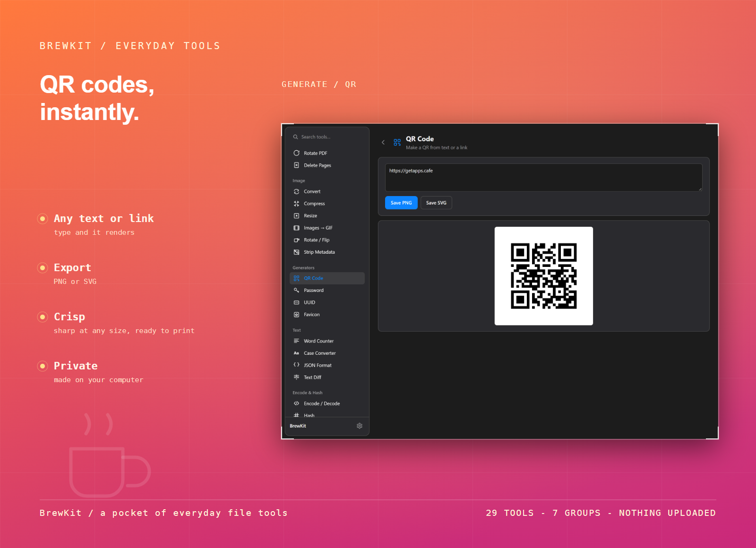
Task: Click the QR Code sidebar icon
Action: (x=296, y=278)
